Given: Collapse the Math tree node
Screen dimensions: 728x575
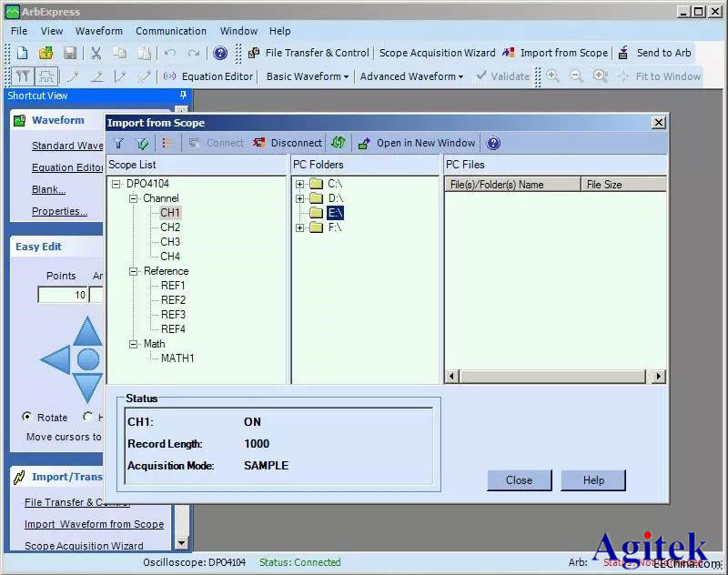Looking at the screenshot, I should tap(134, 344).
